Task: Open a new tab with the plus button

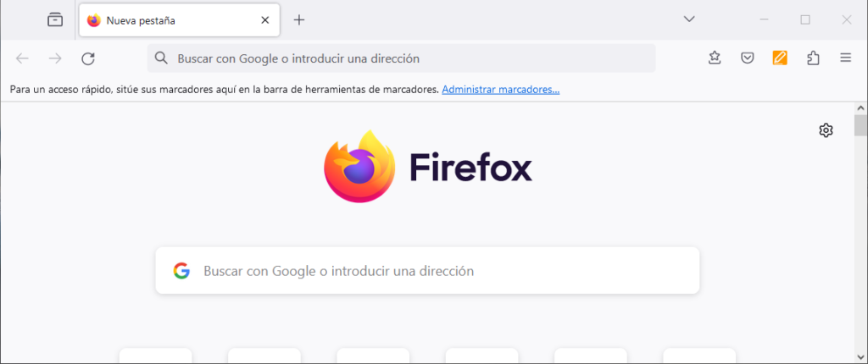Action: tap(299, 19)
